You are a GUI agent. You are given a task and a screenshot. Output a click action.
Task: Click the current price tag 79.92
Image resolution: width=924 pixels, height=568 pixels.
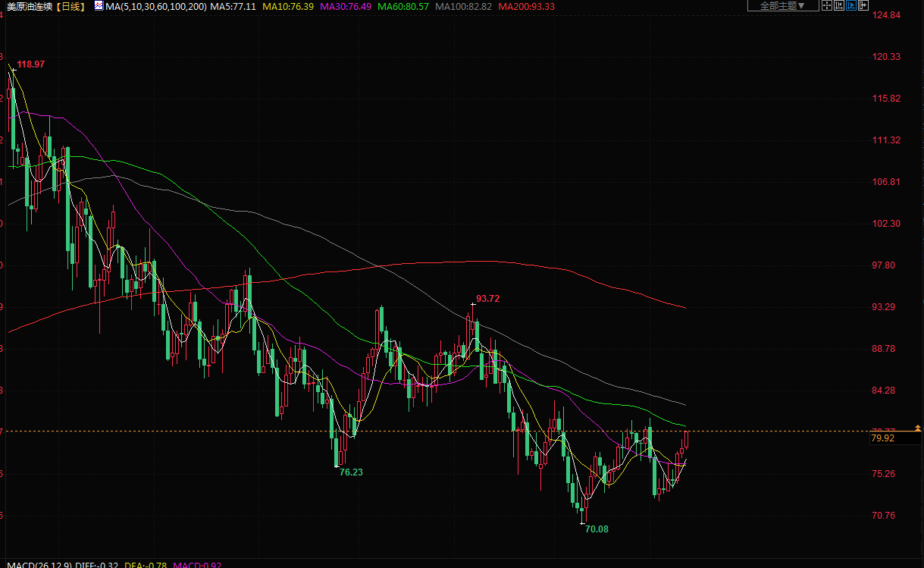(x=883, y=438)
